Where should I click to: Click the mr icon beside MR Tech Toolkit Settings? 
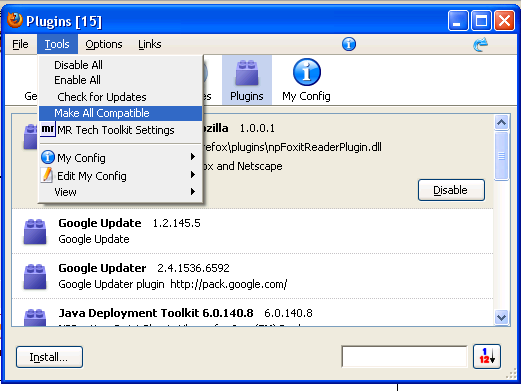coord(48,129)
